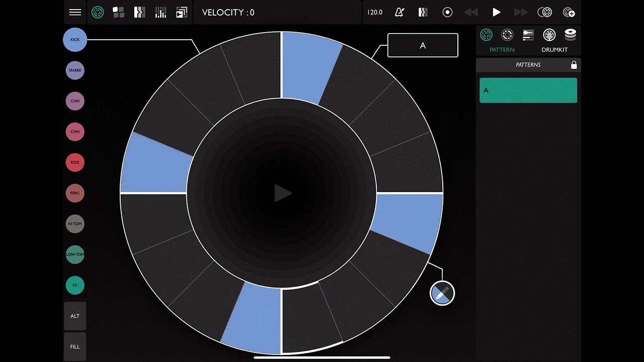This screenshot has width=644, height=362.
Task: Open the MIDI connector settings icon
Action: pyautogui.click(x=549, y=35)
